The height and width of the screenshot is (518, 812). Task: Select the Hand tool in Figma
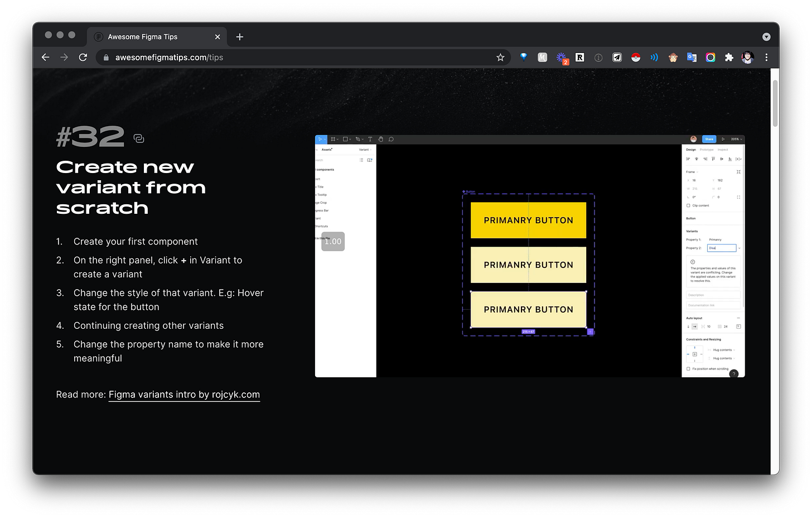click(380, 139)
